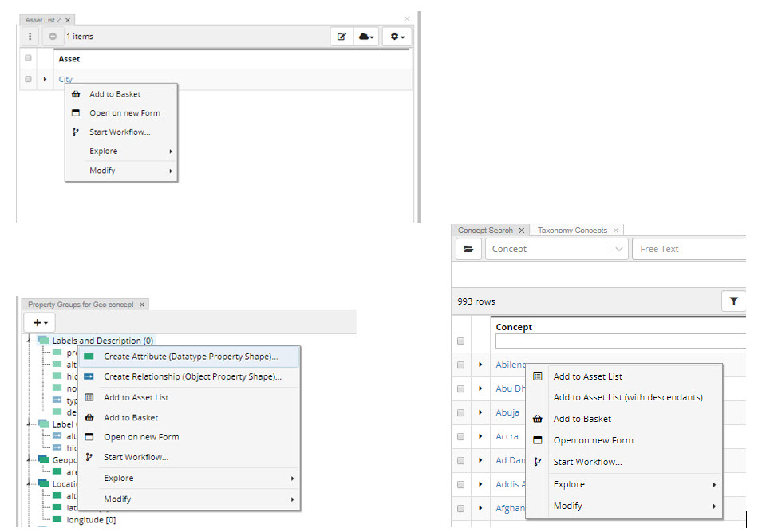Click the filter funnel icon in Concept Search
762x532 pixels.
[733, 301]
